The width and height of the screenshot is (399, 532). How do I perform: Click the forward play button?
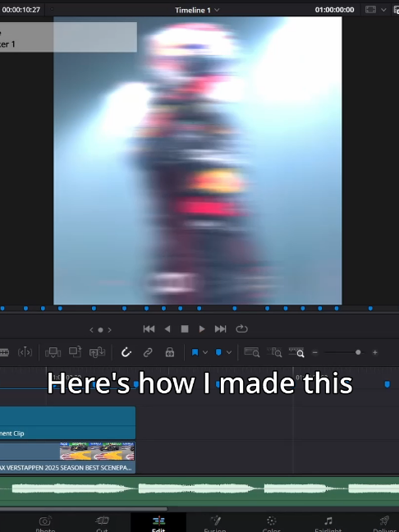[202, 328]
